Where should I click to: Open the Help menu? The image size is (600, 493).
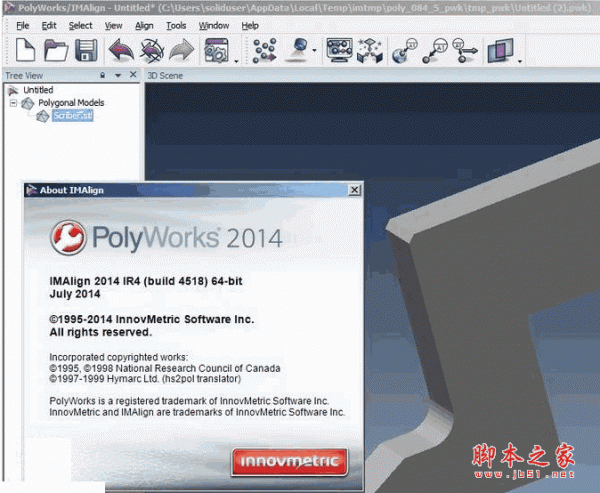click(x=250, y=26)
